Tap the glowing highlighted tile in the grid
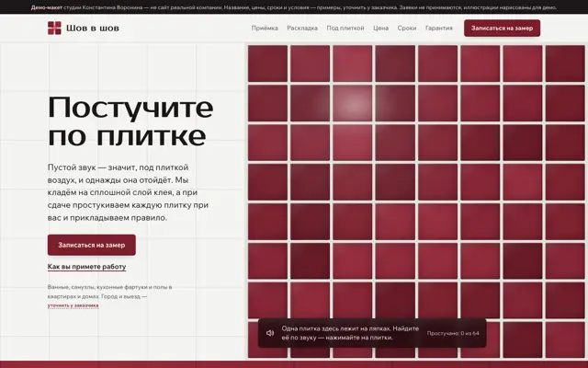588x368 pixels. click(x=353, y=103)
